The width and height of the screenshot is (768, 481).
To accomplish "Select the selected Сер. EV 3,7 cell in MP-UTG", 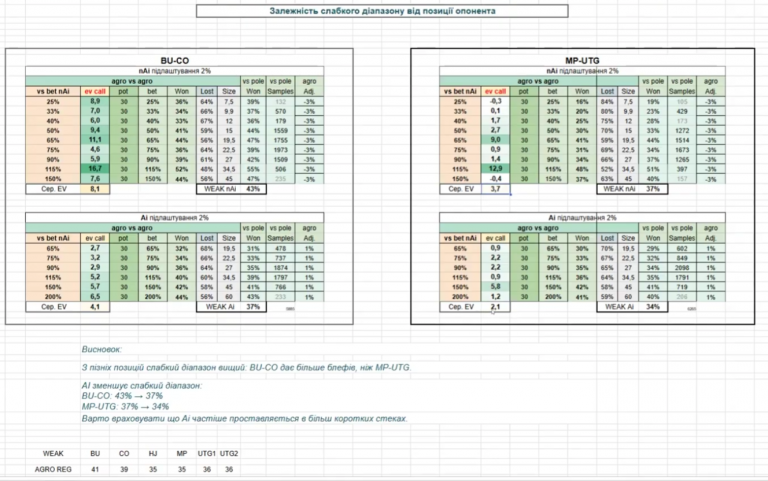I will coord(495,189).
